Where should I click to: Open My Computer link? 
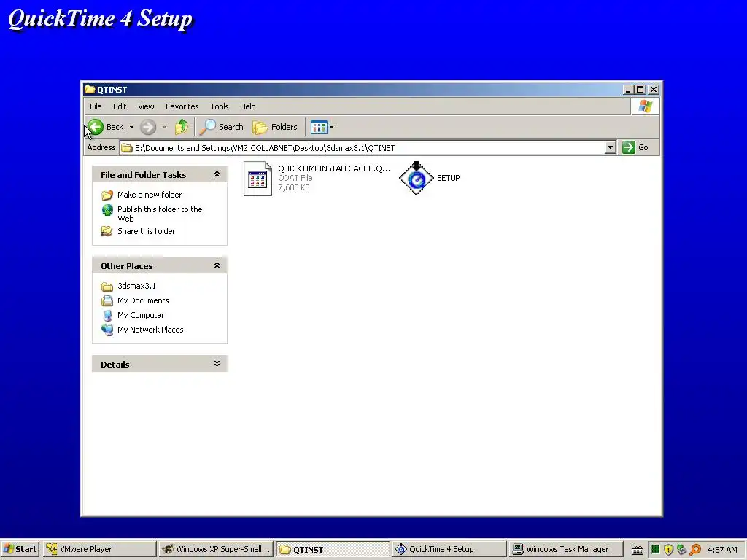[x=141, y=315]
